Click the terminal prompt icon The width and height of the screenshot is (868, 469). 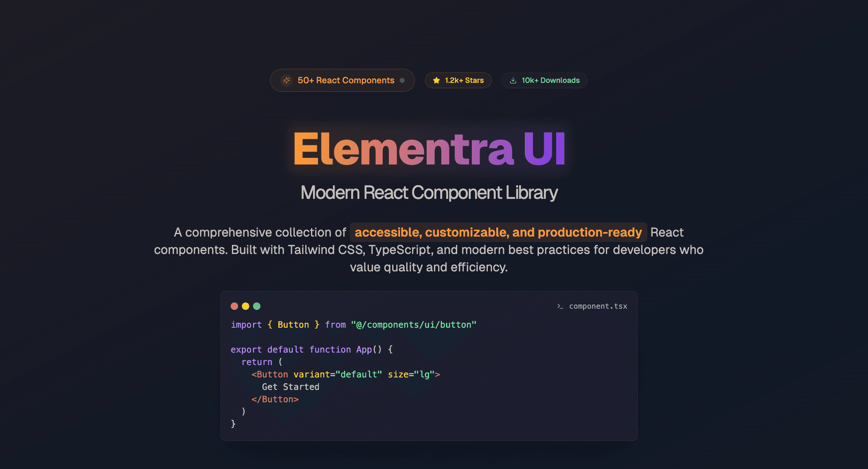click(x=560, y=306)
